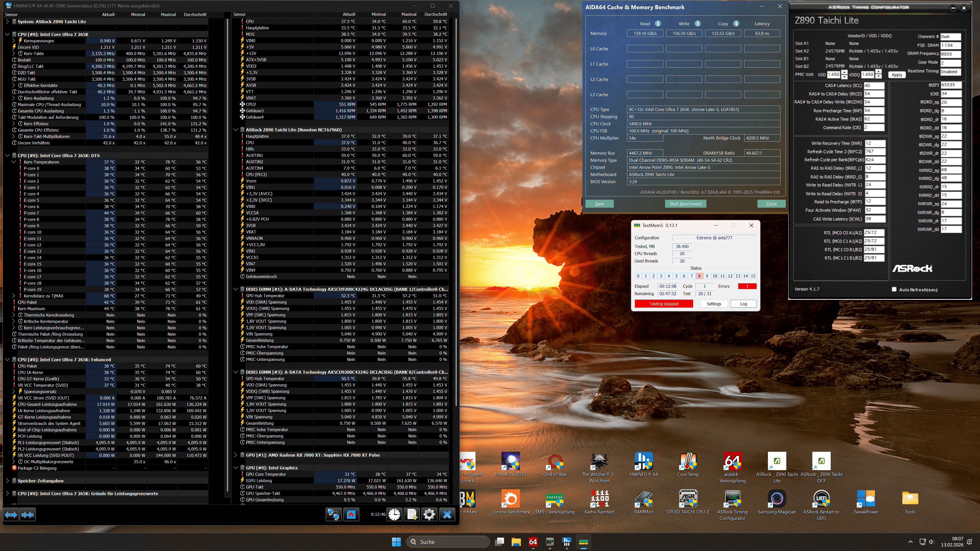This screenshot has height=551, width=980.
Task: Open HWiNFO remote network monitoring icon
Action: click(333, 515)
